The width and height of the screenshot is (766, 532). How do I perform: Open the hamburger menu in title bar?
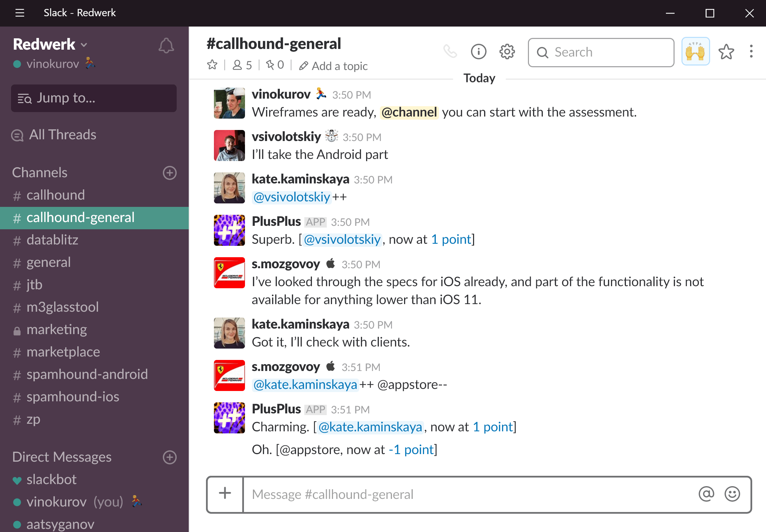[x=20, y=13]
